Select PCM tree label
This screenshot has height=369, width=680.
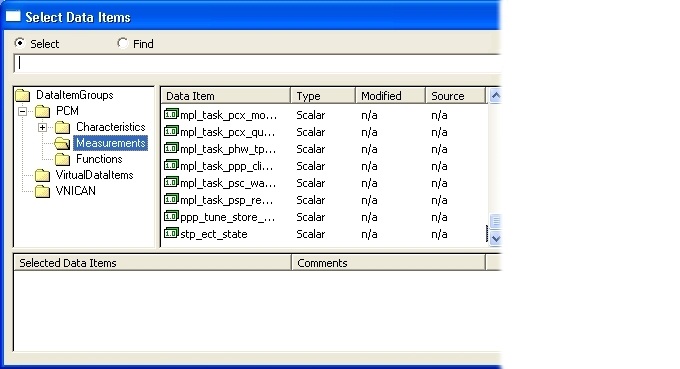point(67,111)
